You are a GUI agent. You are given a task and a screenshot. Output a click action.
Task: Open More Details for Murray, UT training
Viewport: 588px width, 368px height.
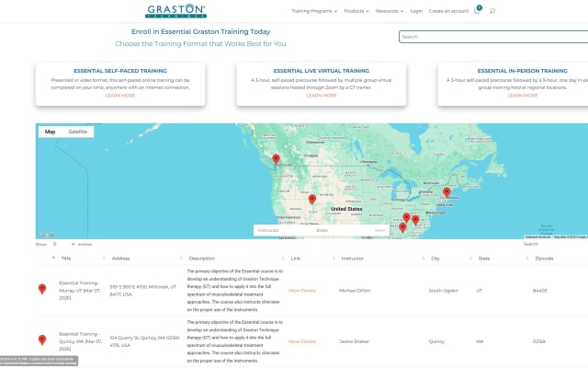[x=302, y=291]
